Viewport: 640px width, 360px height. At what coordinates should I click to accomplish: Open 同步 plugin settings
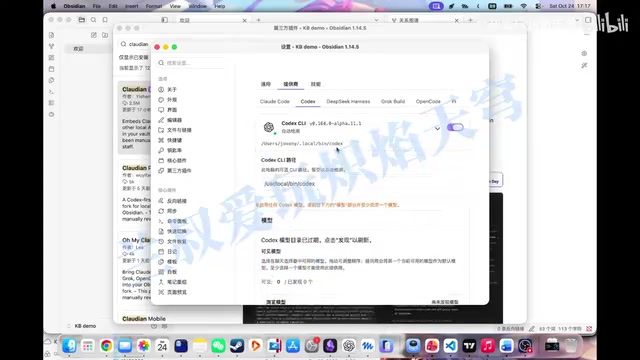(x=172, y=211)
